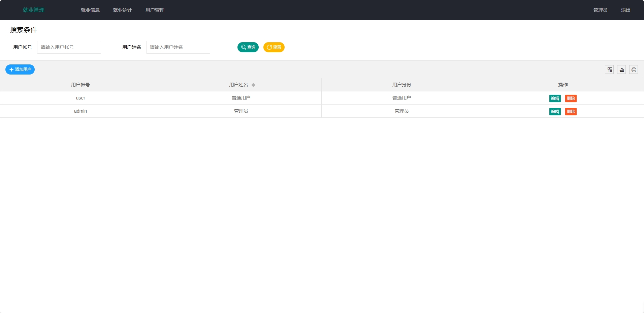The height and width of the screenshot is (313, 644).
Task: Focus the 用户帐号 search input field
Action: pyautogui.click(x=69, y=47)
